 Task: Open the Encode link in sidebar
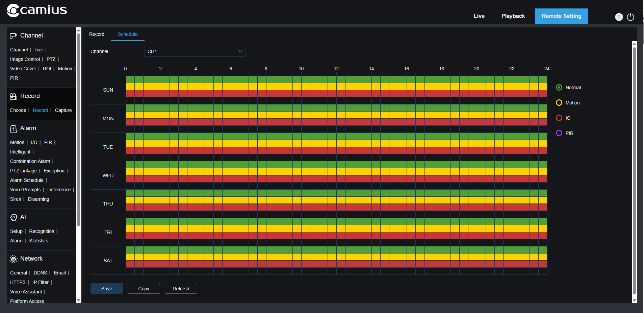click(18, 110)
